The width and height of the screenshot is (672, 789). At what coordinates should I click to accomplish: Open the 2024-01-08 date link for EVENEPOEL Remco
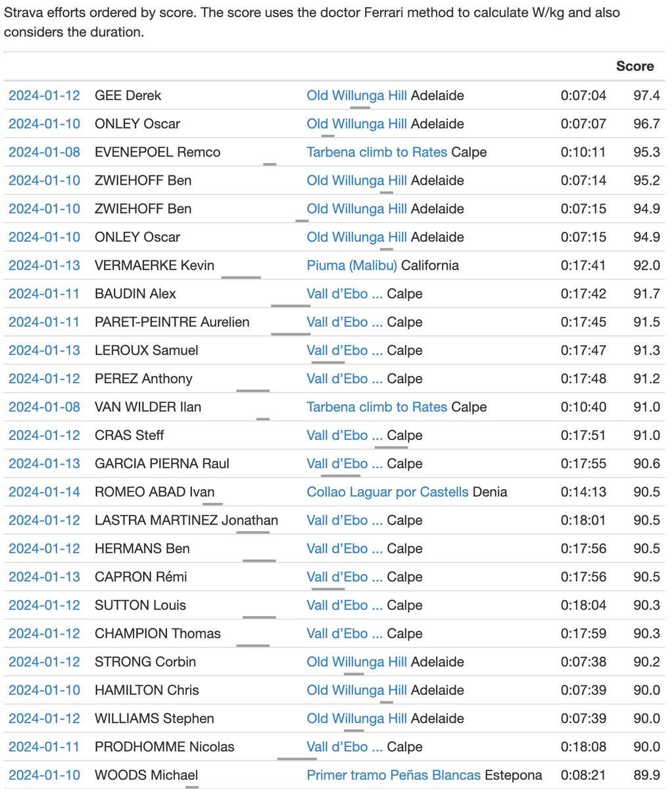pos(44,152)
